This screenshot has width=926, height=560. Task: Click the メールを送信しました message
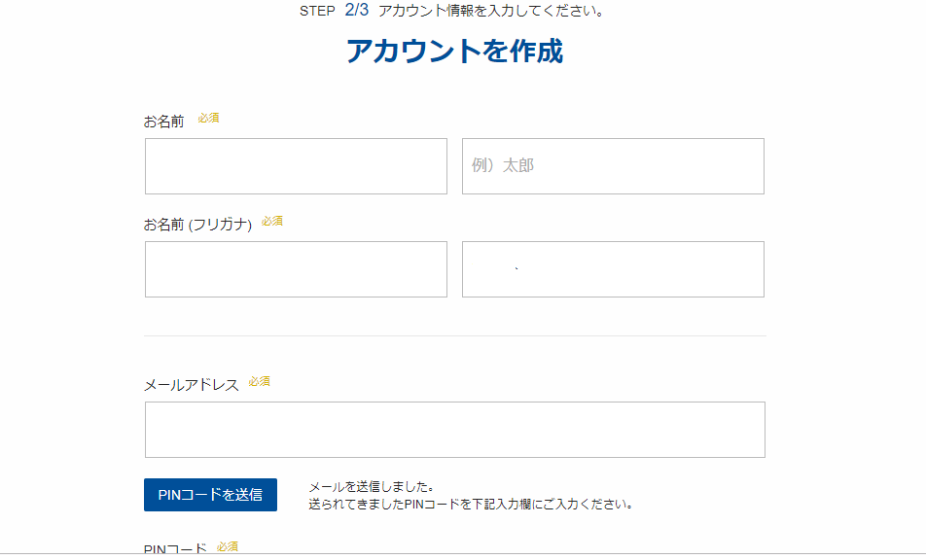(372, 487)
